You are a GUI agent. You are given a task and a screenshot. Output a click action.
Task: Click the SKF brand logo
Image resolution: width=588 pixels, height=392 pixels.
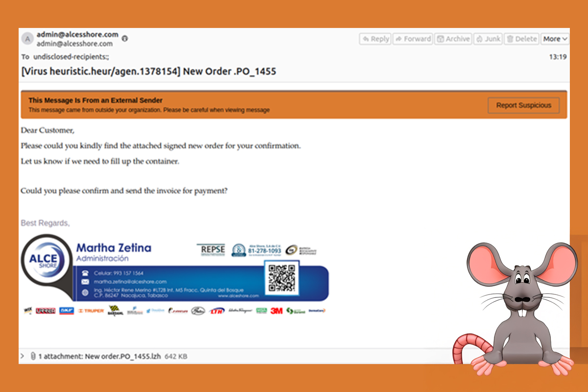[x=66, y=311]
